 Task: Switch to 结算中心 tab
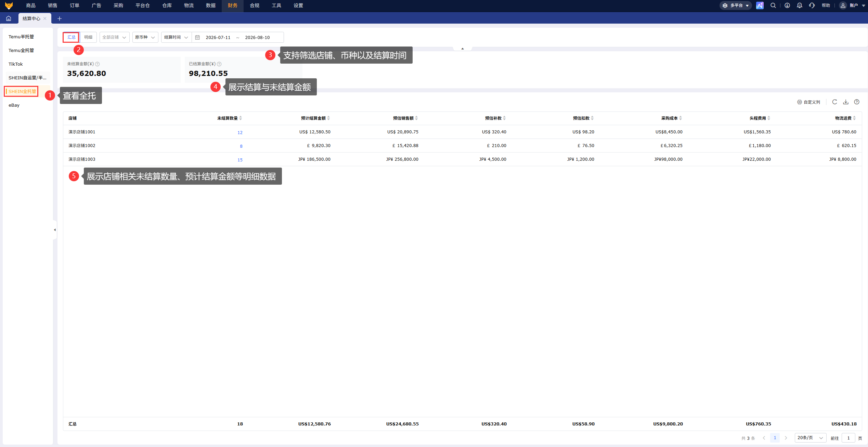[x=31, y=18]
